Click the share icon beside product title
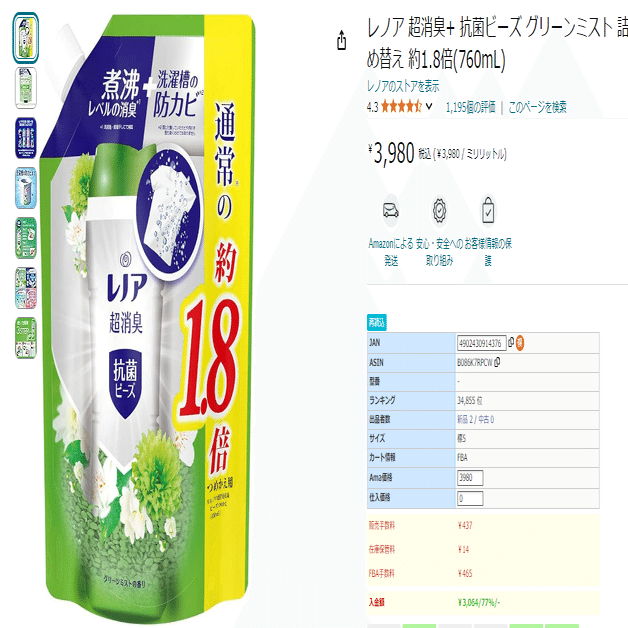The image size is (628, 628). click(341, 40)
